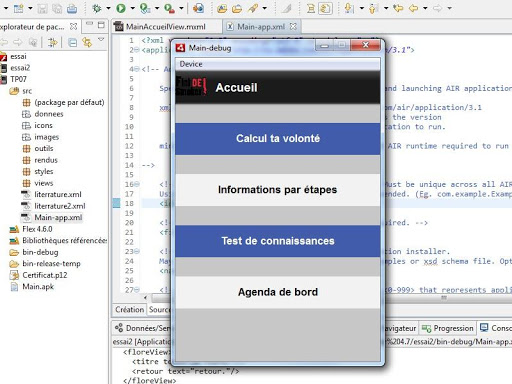Click Collapse All icon in package explorer

click(x=72, y=42)
